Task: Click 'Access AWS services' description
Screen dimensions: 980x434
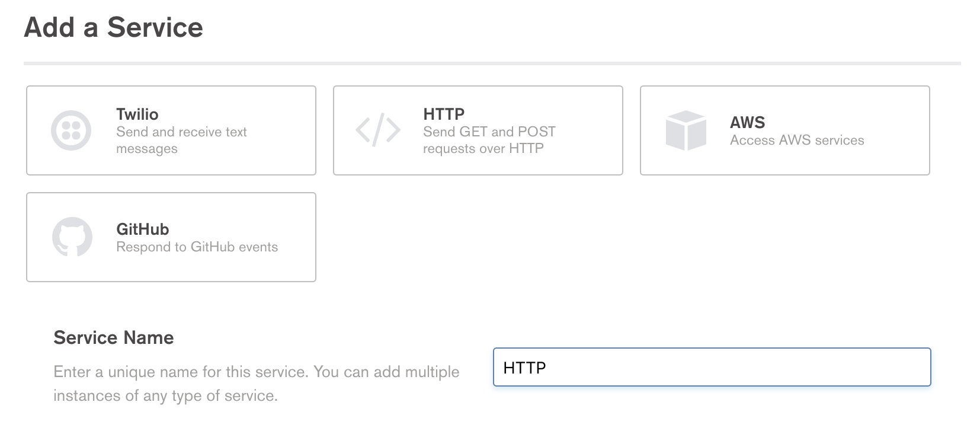Action: (x=797, y=140)
